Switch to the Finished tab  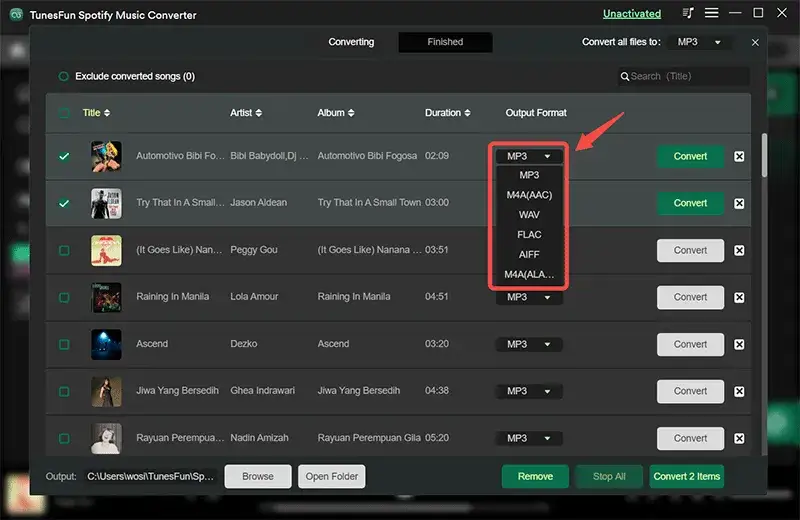(x=445, y=42)
